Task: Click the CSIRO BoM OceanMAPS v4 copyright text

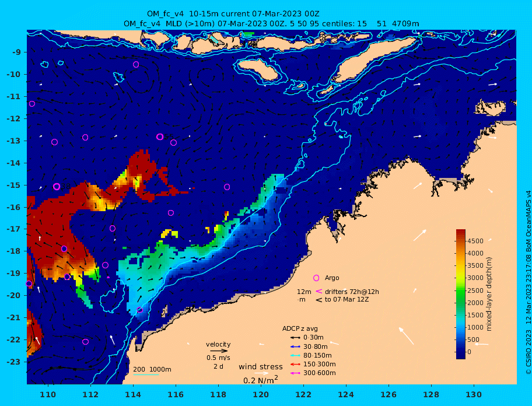Action: [x=528, y=282]
